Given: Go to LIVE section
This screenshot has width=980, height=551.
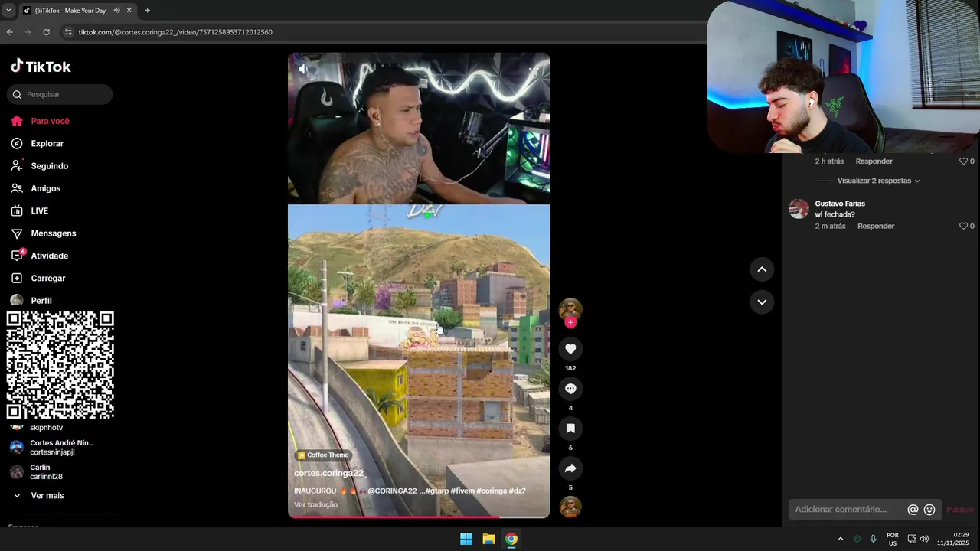Looking at the screenshot, I should point(39,210).
